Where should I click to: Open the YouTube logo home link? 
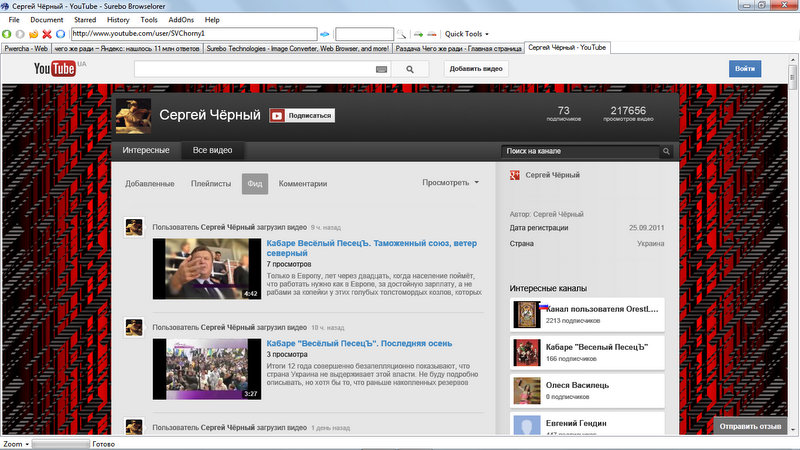[55, 68]
